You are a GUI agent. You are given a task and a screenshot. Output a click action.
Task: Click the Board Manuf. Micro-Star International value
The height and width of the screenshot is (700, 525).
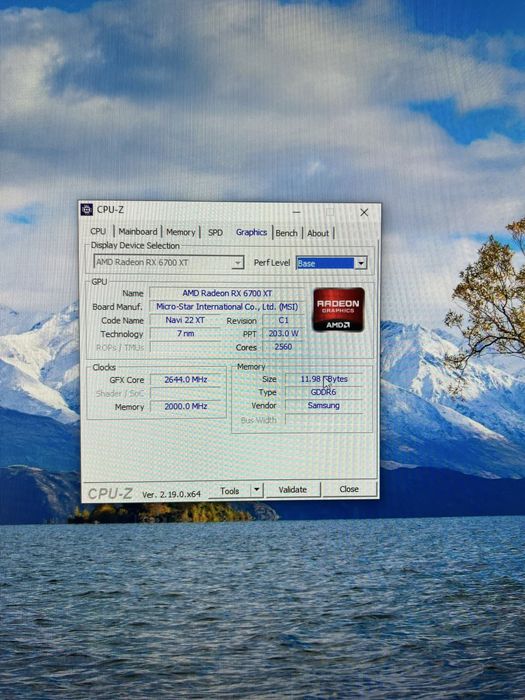[x=227, y=307]
